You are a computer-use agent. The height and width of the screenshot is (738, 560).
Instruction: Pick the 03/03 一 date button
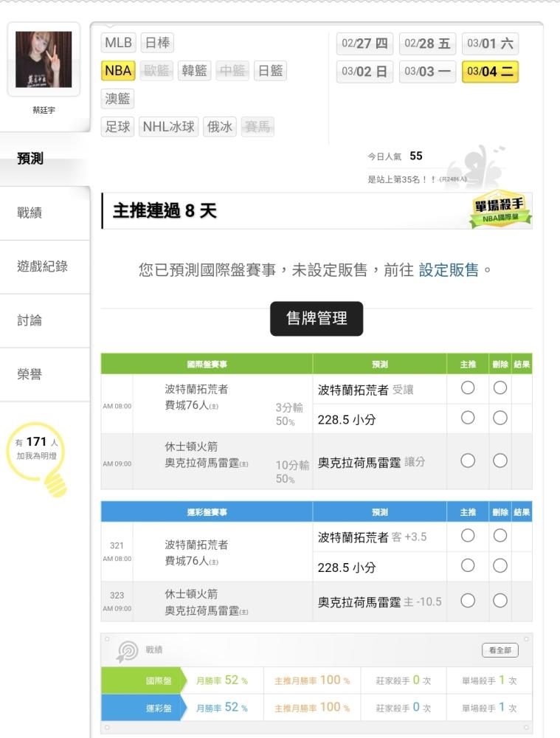click(427, 72)
